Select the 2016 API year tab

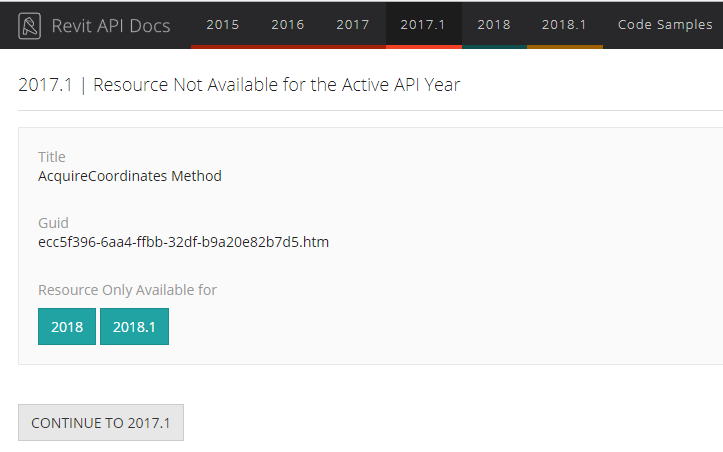point(288,25)
